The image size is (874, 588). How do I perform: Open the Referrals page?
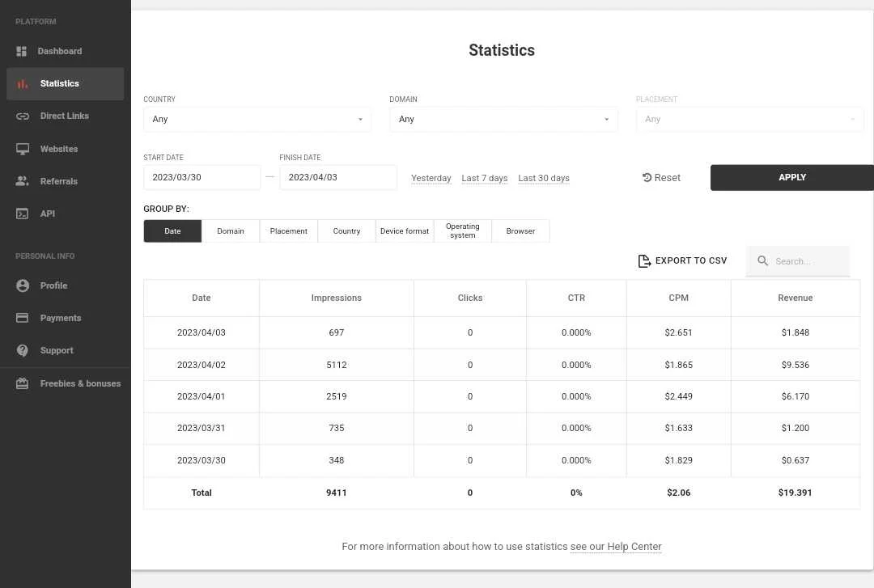[66, 181]
